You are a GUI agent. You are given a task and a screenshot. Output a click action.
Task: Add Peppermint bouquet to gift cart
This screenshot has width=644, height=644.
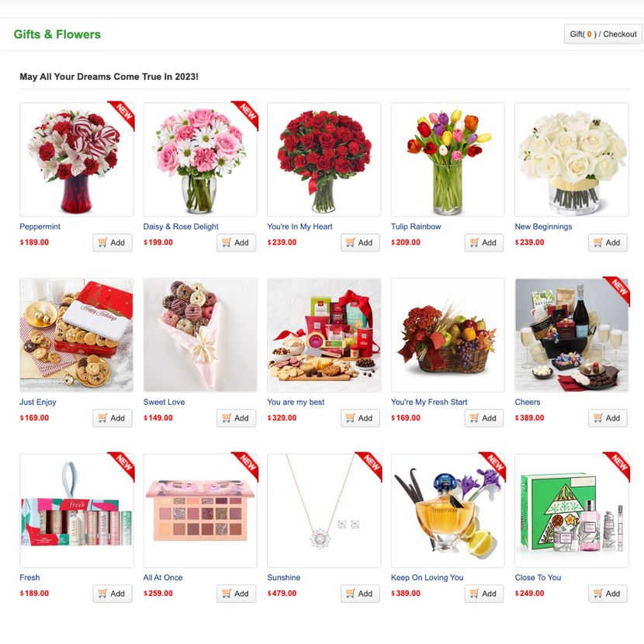point(113,242)
